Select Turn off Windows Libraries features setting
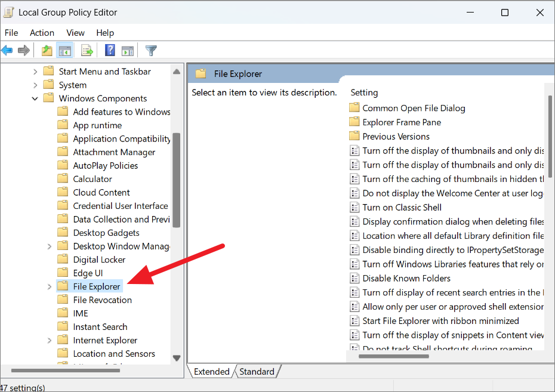555x392 pixels. [453, 264]
